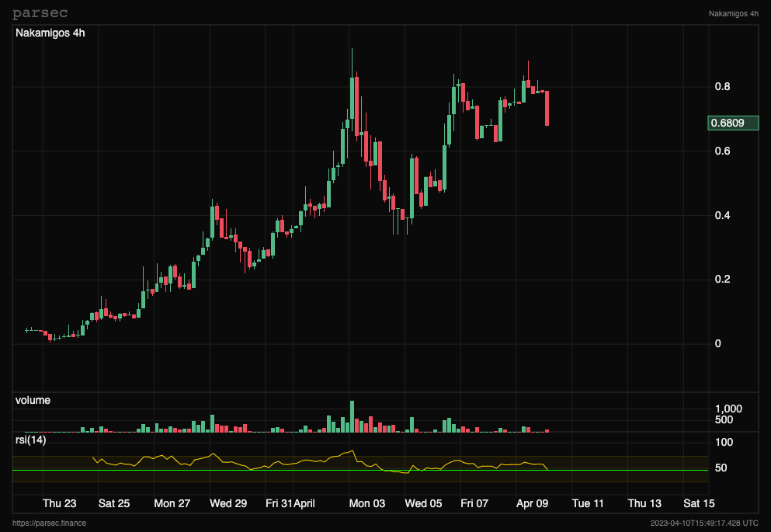The height and width of the screenshot is (532, 771).
Task: Open the https://parsec.finance link
Action: point(49,523)
